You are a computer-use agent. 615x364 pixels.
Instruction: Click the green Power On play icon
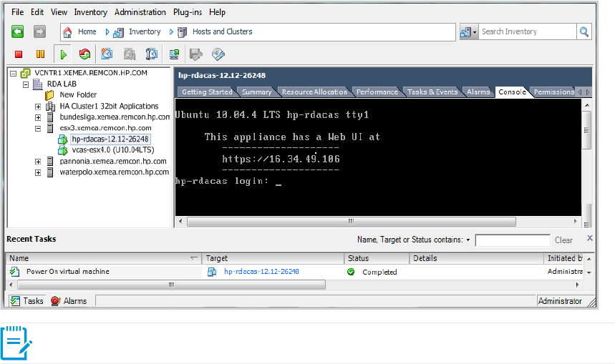point(64,54)
